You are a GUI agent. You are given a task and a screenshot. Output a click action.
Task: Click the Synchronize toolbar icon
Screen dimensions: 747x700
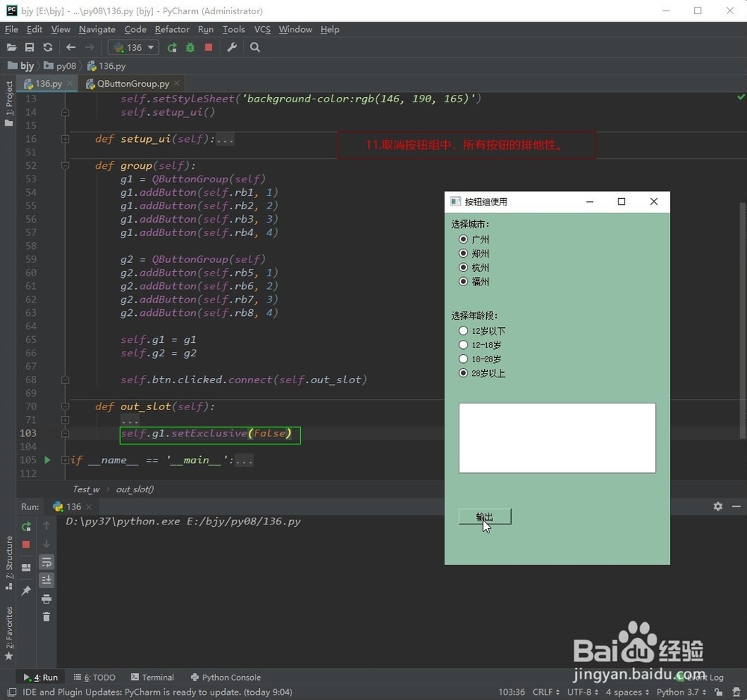click(x=48, y=47)
